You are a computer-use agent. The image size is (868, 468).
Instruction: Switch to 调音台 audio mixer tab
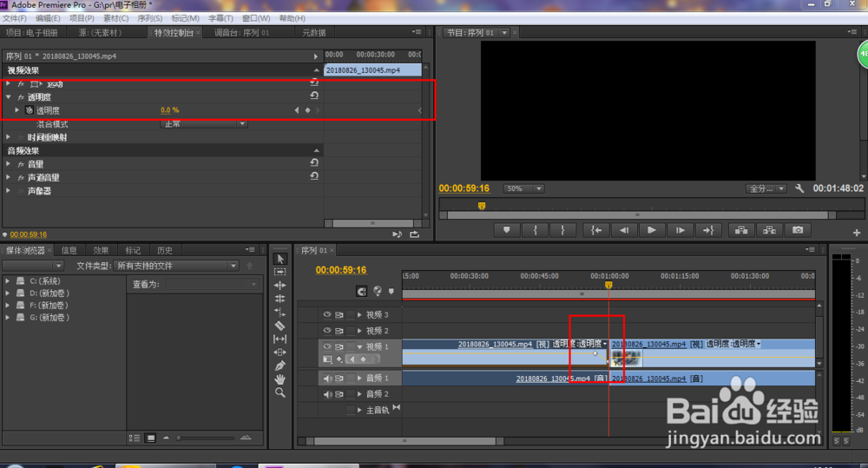click(x=242, y=33)
